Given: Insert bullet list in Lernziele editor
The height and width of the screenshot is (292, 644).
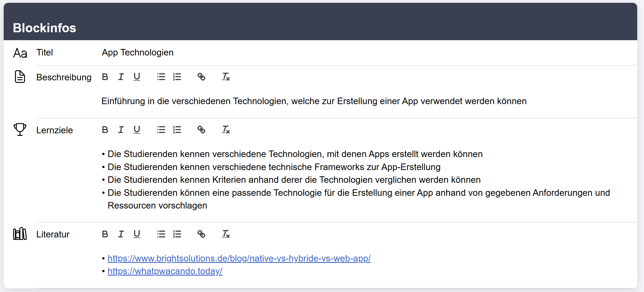Looking at the screenshot, I should pyautogui.click(x=161, y=130).
